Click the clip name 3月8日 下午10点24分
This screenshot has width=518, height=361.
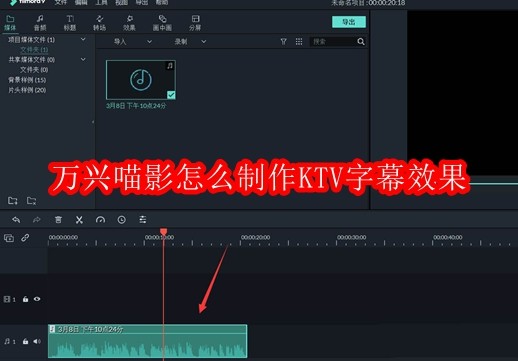pos(136,106)
